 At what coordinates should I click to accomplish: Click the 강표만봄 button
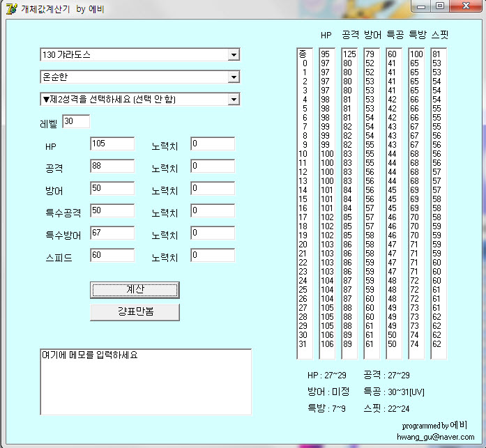[x=135, y=312]
